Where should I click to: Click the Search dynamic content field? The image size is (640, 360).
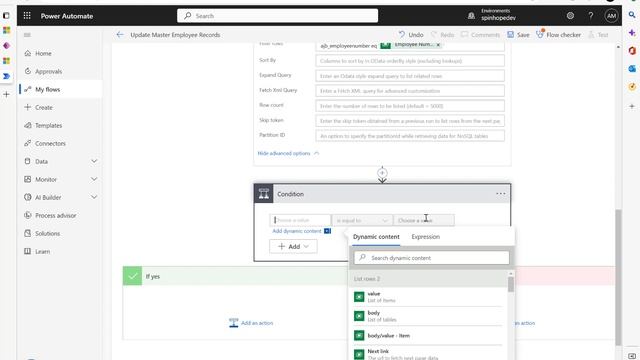coord(431,258)
